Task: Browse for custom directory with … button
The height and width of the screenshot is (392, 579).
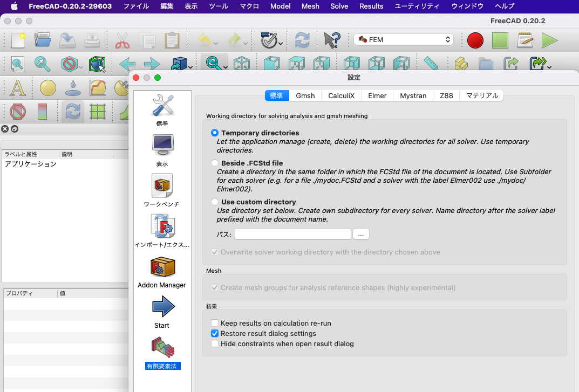Action: pyautogui.click(x=361, y=235)
